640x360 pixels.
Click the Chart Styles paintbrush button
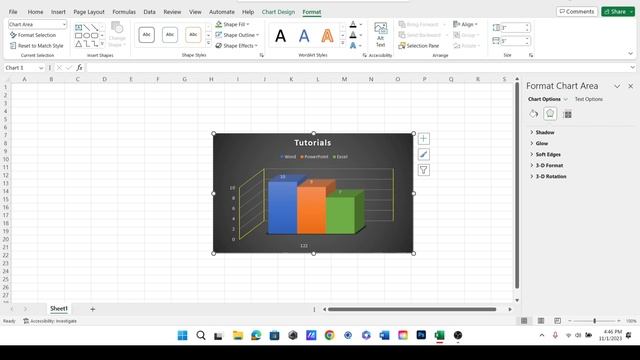click(424, 154)
